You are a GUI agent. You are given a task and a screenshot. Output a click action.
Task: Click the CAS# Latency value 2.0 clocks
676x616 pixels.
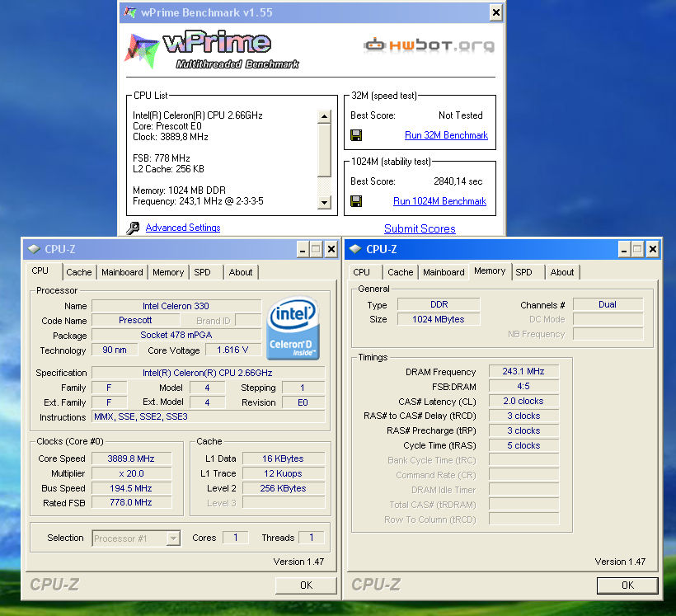click(523, 401)
